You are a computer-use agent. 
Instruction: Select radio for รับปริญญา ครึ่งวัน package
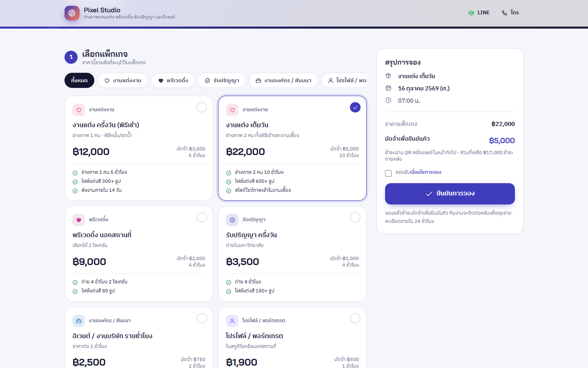pos(355,218)
